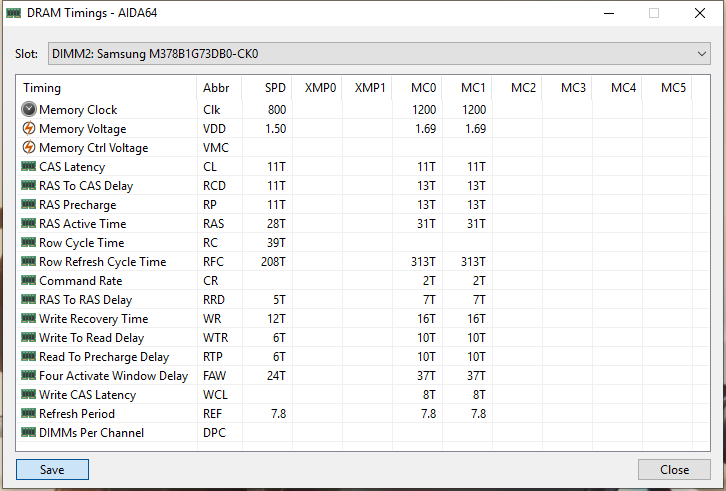Select the Four Activate Window Delay label
The width and height of the screenshot is (726, 491).
tap(114, 376)
